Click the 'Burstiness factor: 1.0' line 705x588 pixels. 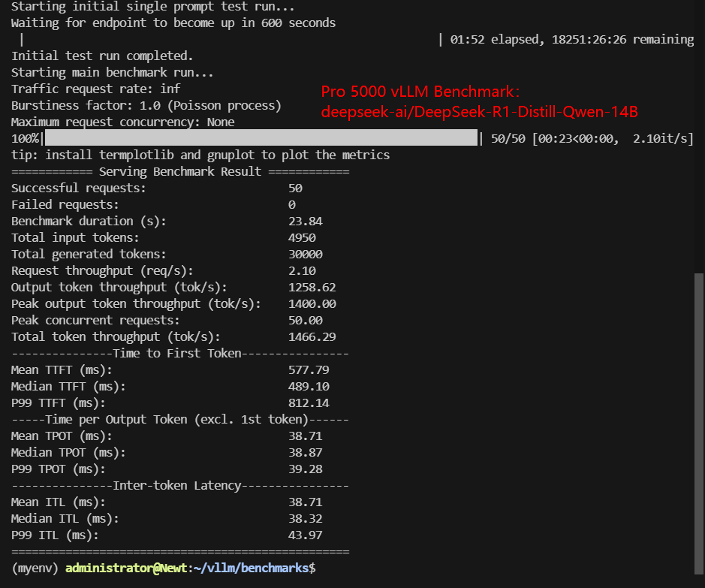[146, 105]
